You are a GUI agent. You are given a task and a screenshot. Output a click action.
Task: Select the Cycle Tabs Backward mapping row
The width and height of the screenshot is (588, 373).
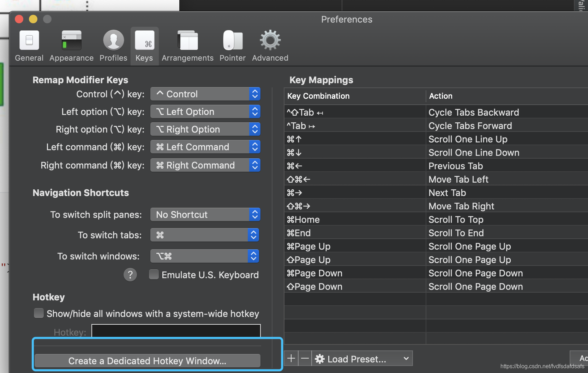click(x=436, y=112)
